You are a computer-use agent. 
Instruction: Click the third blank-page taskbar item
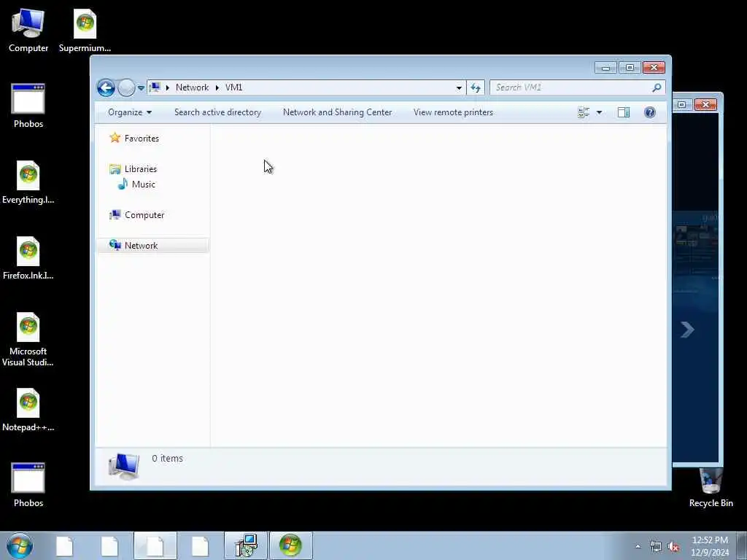[155, 545]
